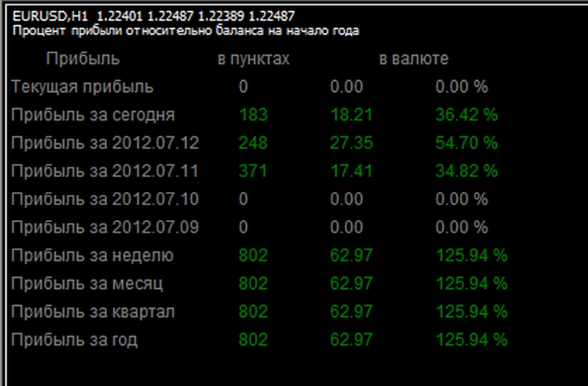Click 62.97 in 'Прибыль за квартал' row

351,312
